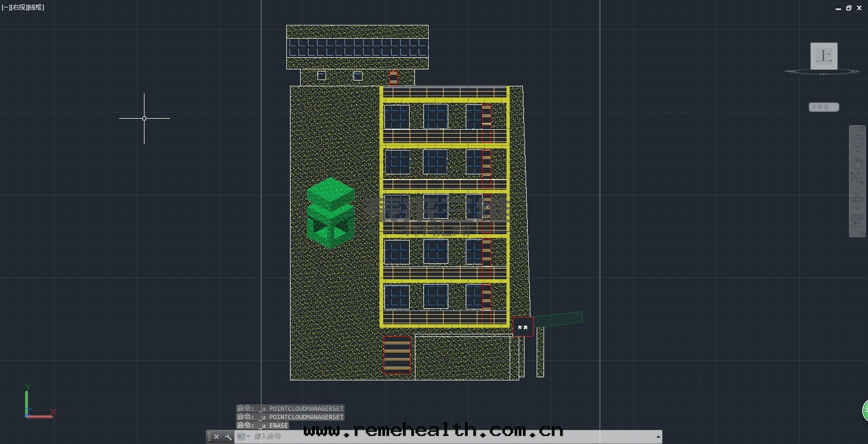868x444 pixels.
Task: Expand the orbit tool options arrow
Action: pyautogui.click(x=857, y=209)
